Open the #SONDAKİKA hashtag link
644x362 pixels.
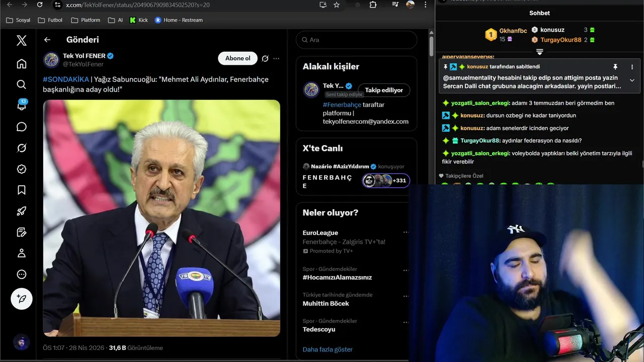tap(66, 79)
